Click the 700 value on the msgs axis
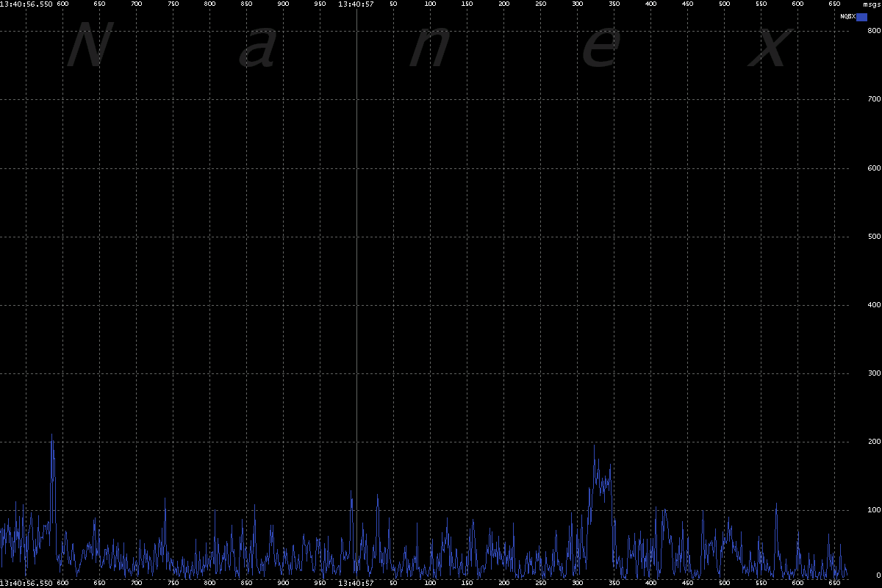This screenshot has width=882, height=588. click(x=874, y=99)
